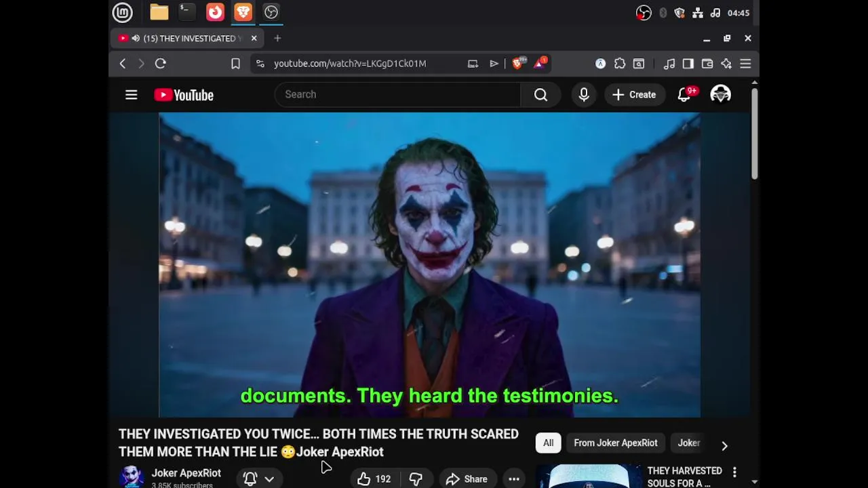This screenshot has width=868, height=488.
Task: Go forward to the next page
Action: (x=141, y=64)
